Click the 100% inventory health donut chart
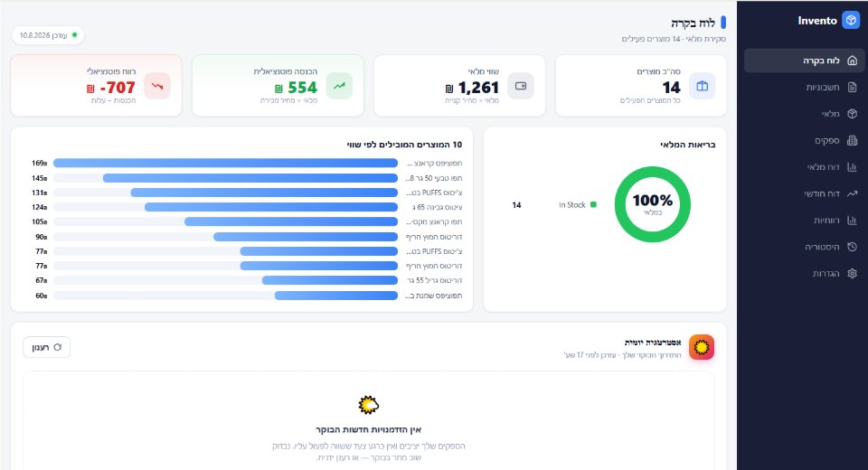 (x=653, y=204)
